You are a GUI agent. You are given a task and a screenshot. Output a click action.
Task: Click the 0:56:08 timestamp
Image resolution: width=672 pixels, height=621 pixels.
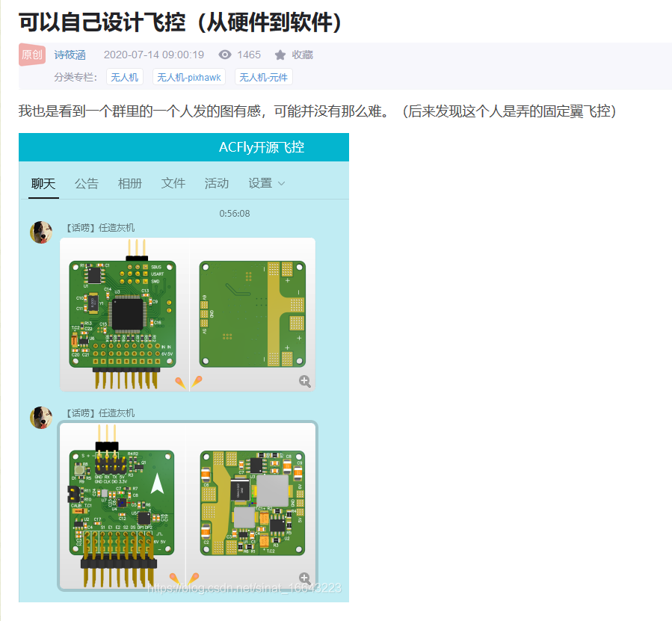[x=235, y=214]
